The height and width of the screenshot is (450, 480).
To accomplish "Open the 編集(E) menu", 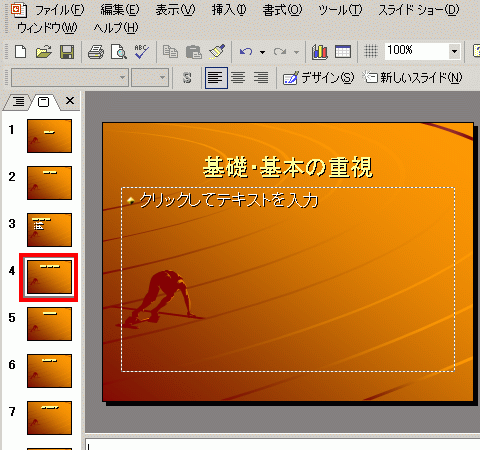I will [x=120, y=10].
